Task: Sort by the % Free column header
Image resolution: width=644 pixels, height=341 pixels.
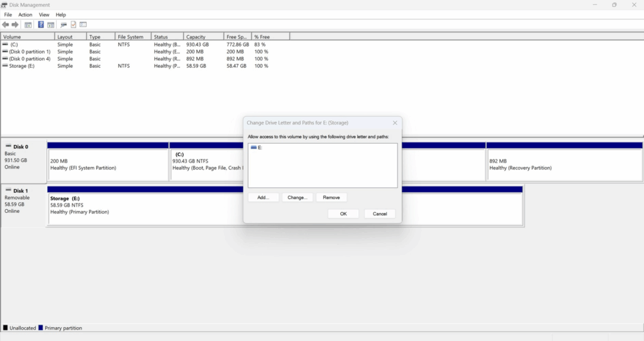Action: coord(270,36)
